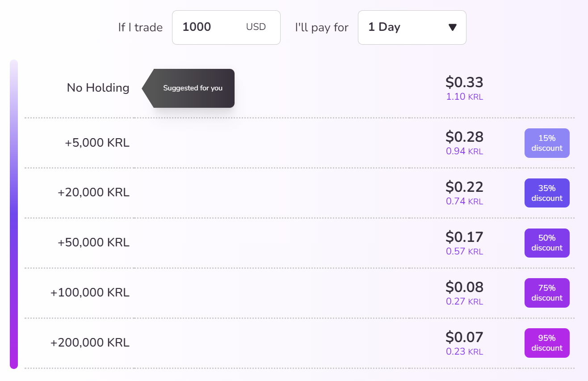Image resolution: width=588 pixels, height=381 pixels.
Task: Select the No Holding tier
Action: 98,88
